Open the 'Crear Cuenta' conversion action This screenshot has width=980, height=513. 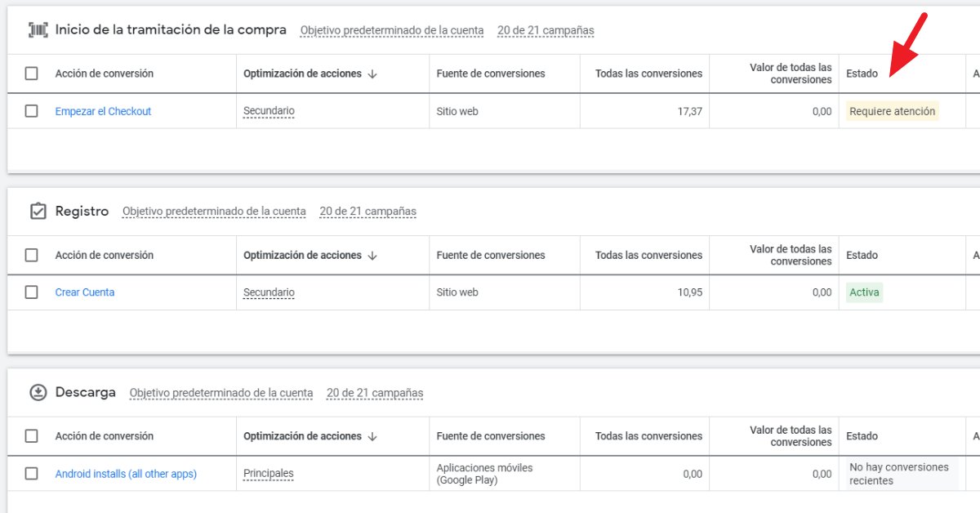click(85, 292)
